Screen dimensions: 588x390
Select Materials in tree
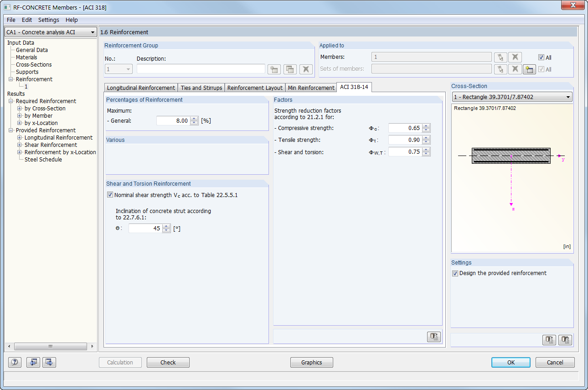(26, 57)
